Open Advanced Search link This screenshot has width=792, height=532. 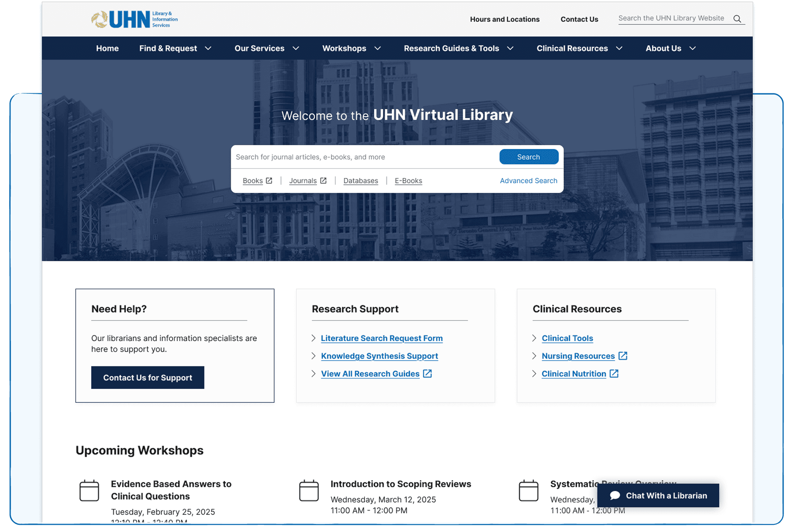(x=528, y=180)
